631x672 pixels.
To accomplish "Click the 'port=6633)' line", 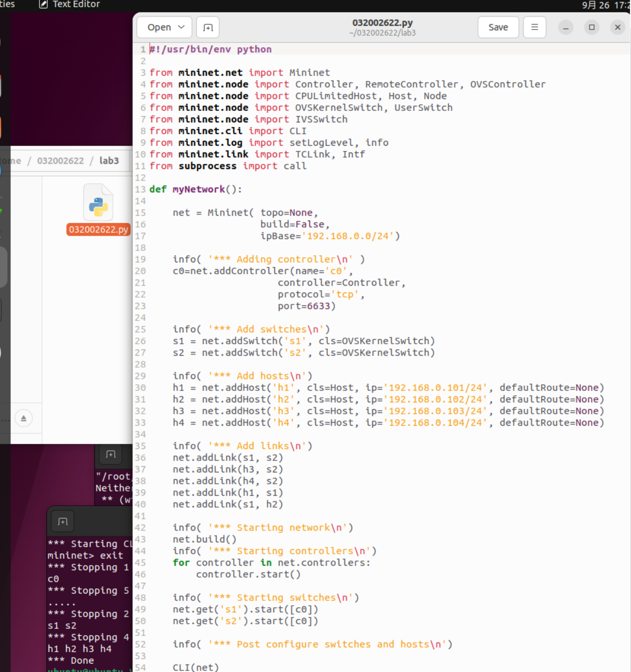I will (x=307, y=306).
